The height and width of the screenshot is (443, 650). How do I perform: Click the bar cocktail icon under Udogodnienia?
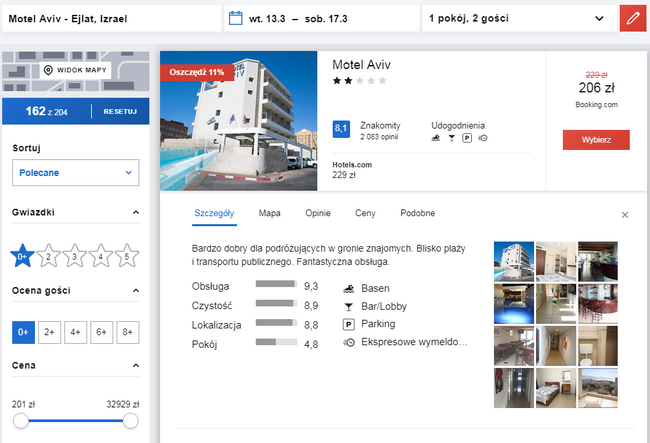(451, 138)
